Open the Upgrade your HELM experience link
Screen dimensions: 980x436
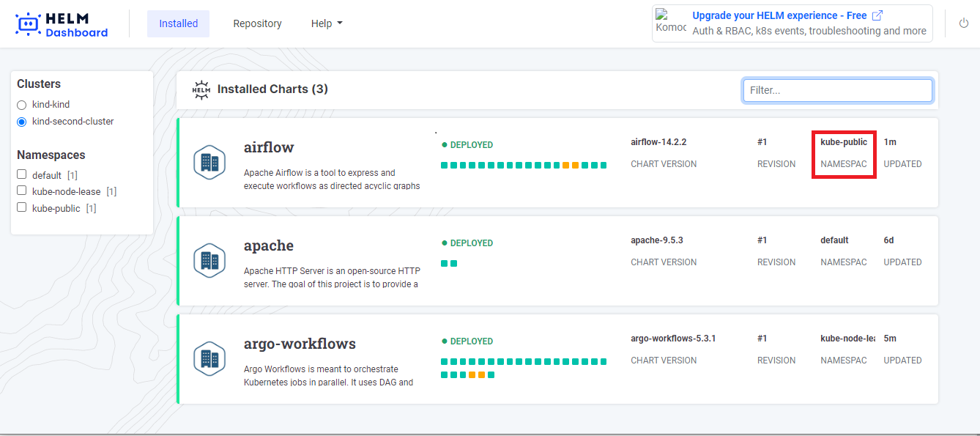click(779, 15)
